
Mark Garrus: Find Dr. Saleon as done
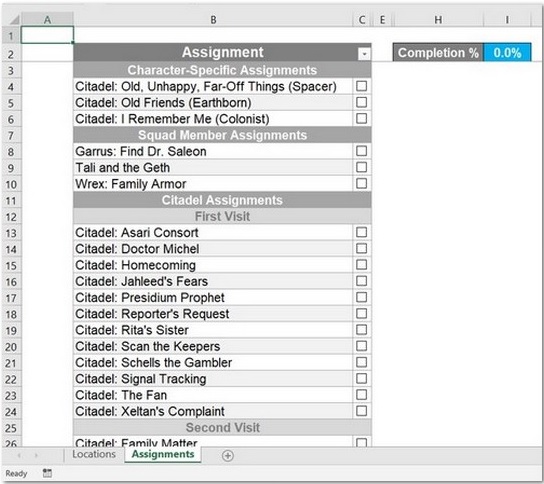tap(361, 151)
